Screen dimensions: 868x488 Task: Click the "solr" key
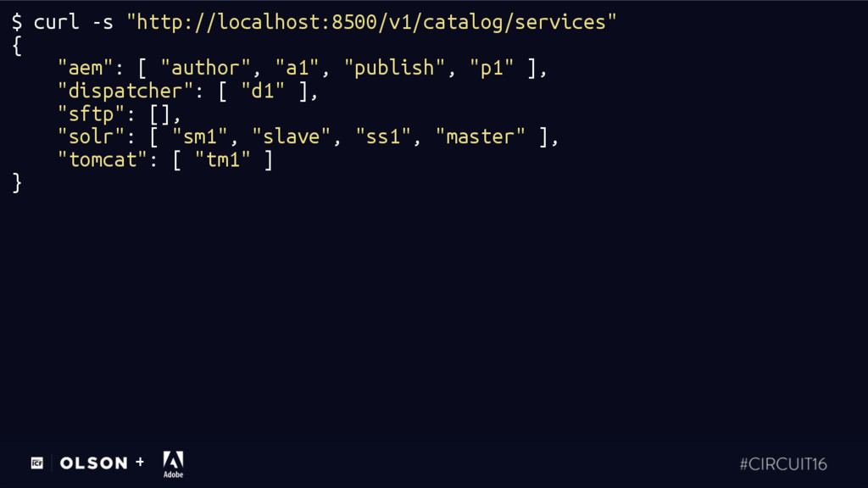(x=92, y=136)
